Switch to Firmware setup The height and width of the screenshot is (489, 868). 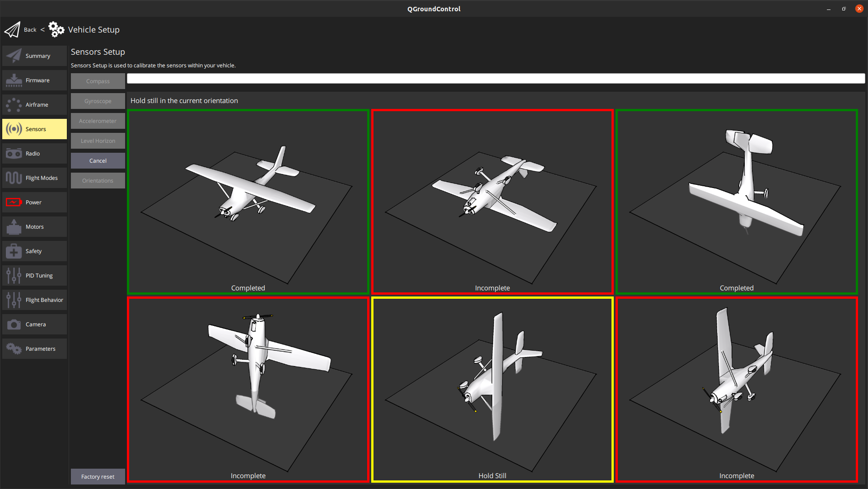pos(34,80)
